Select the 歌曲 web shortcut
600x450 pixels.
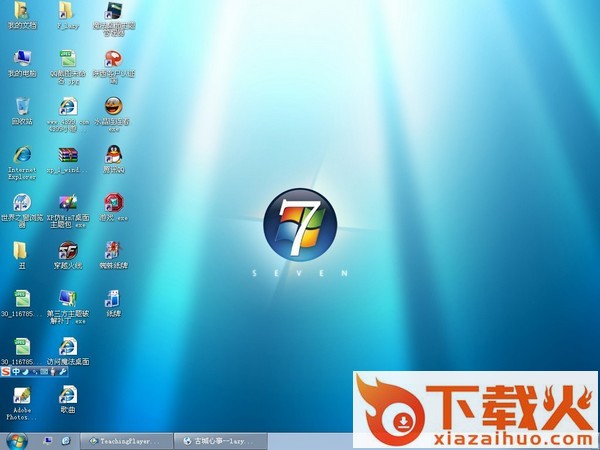68,395
